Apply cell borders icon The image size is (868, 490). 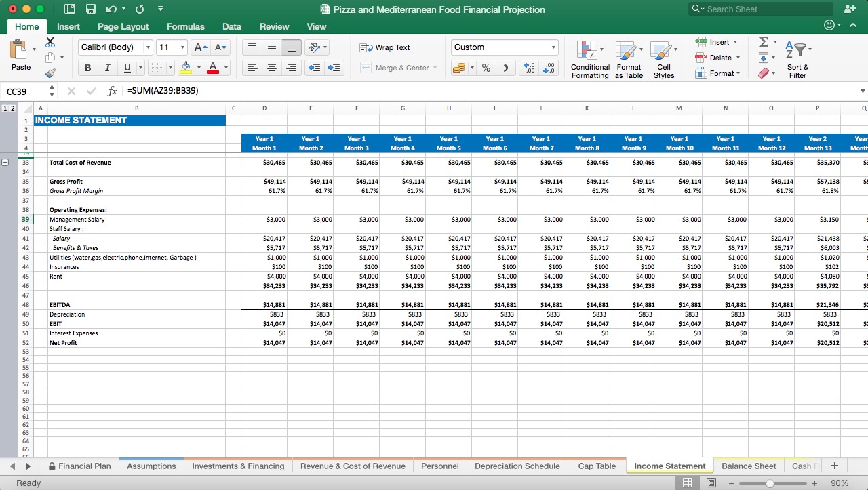pyautogui.click(x=157, y=68)
